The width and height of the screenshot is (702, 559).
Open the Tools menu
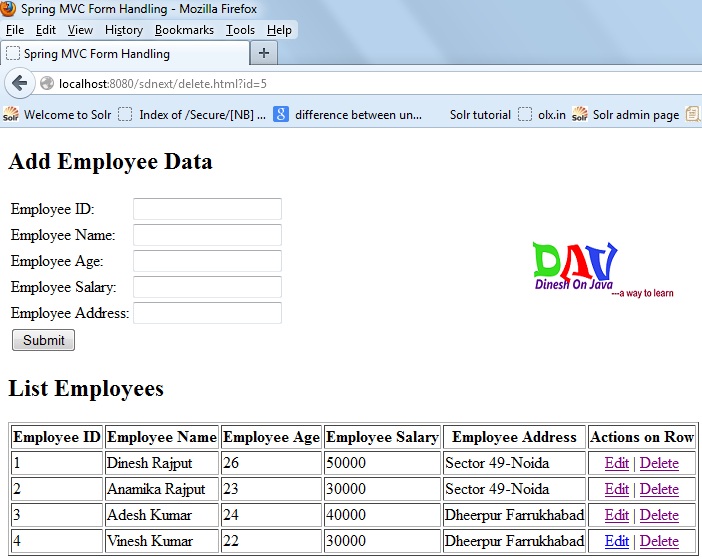point(240,30)
